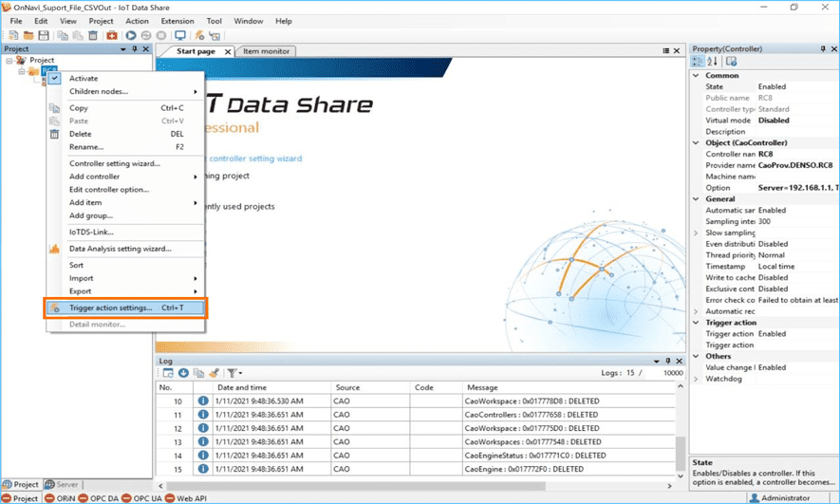Collapse the General property section
Viewport: 840px width, 504px height.
(x=696, y=198)
